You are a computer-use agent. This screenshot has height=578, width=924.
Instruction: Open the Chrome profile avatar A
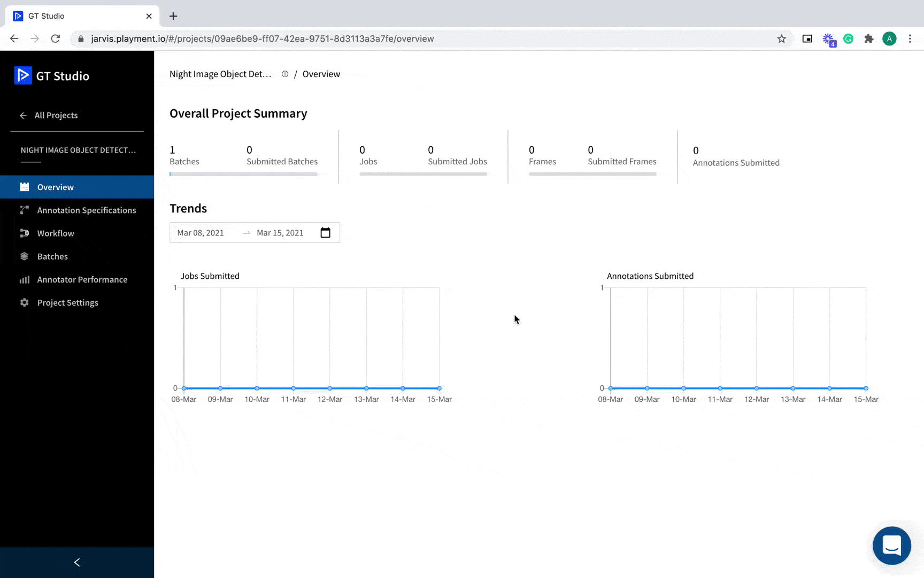pyautogui.click(x=889, y=39)
